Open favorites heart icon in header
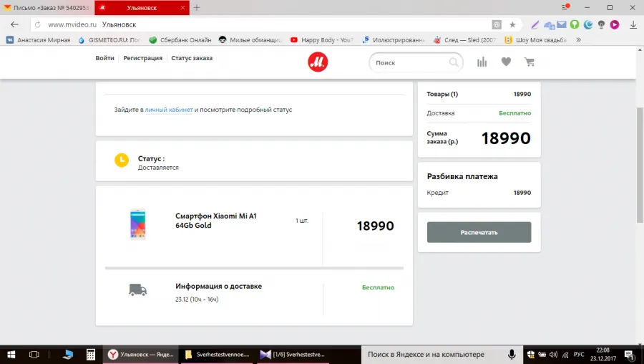 coord(506,62)
